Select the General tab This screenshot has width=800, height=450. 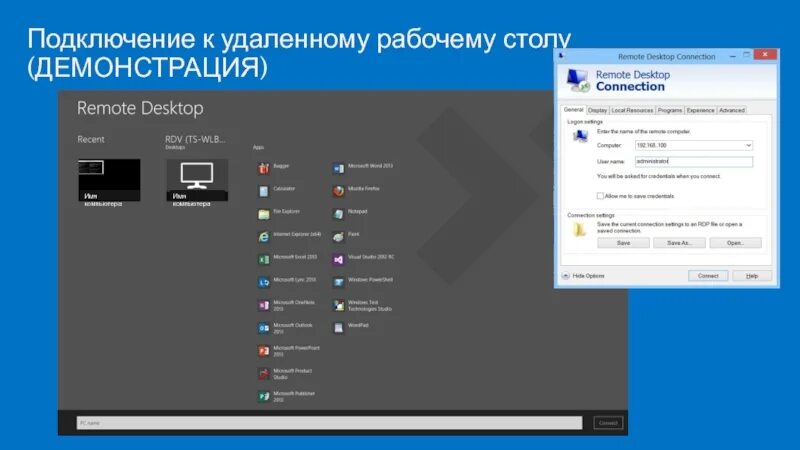(x=573, y=110)
